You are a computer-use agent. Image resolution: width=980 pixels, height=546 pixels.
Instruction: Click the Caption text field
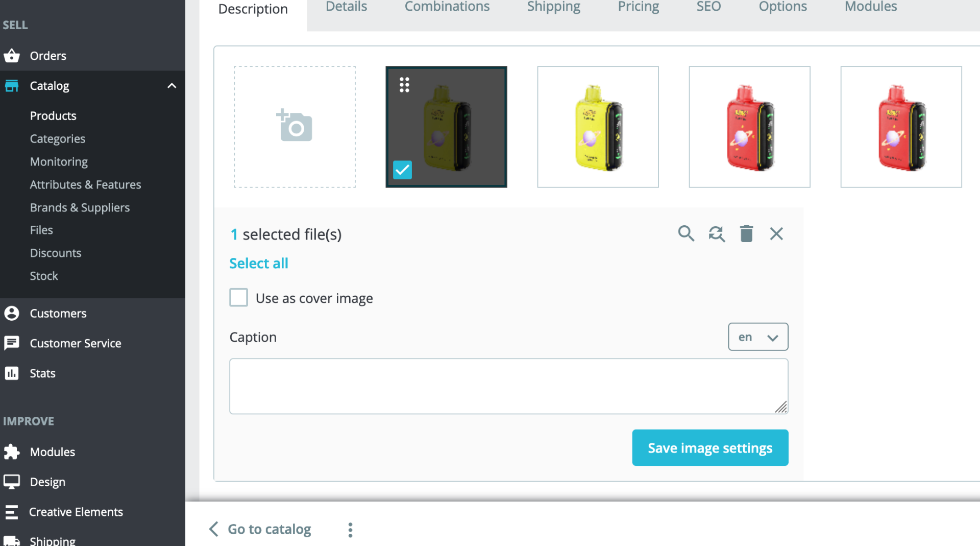(508, 386)
